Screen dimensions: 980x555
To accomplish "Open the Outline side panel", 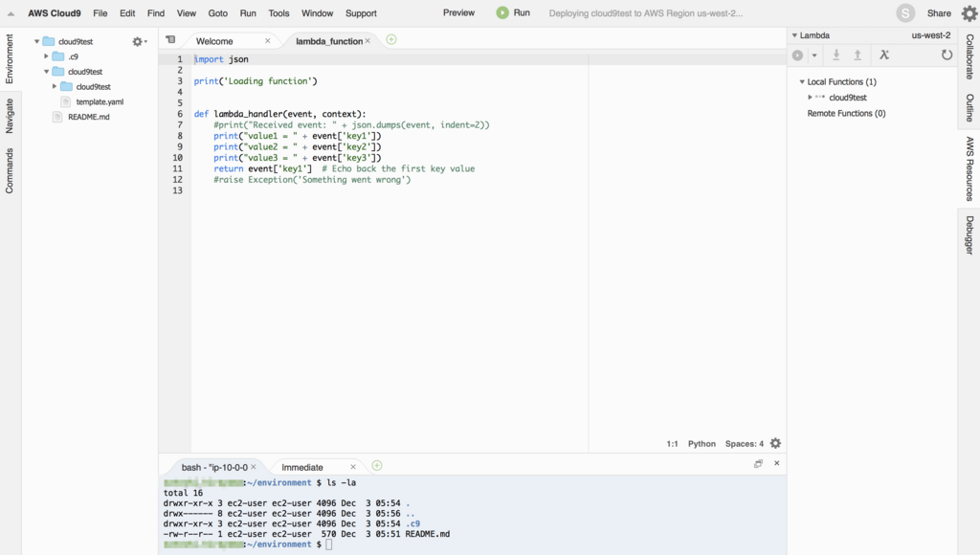I will [x=969, y=108].
